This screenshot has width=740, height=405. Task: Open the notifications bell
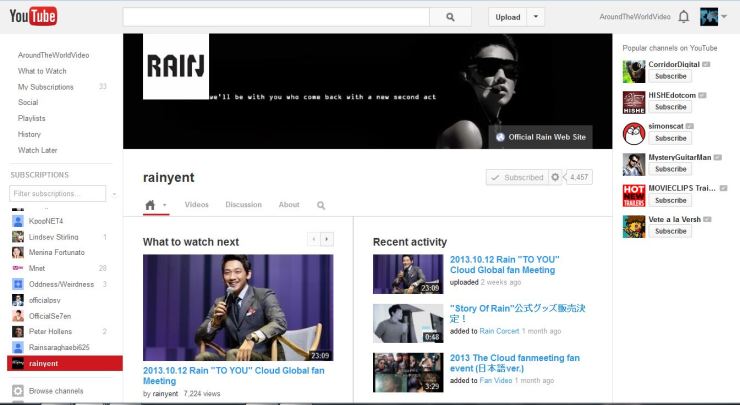(x=684, y=17)
